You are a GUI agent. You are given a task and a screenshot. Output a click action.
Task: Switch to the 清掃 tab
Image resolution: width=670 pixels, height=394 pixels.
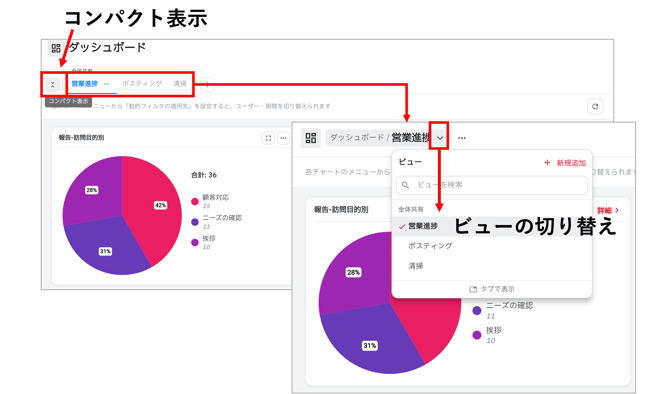click(180, 83)
